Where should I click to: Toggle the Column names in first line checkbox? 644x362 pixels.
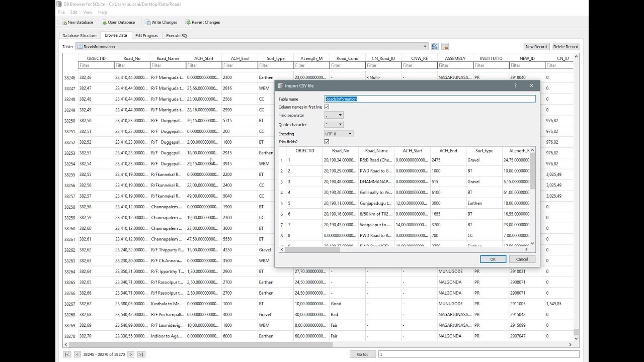[x=327, y=107]
